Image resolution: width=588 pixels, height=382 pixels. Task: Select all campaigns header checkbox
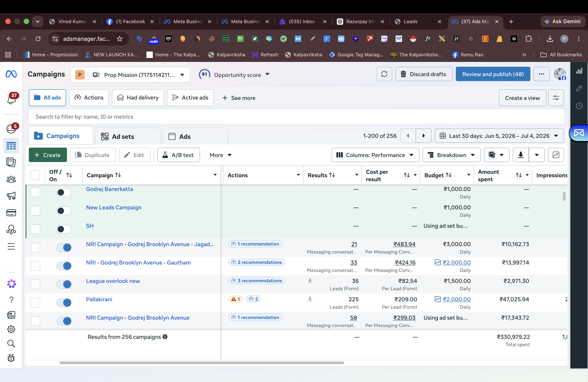point(35,175)
